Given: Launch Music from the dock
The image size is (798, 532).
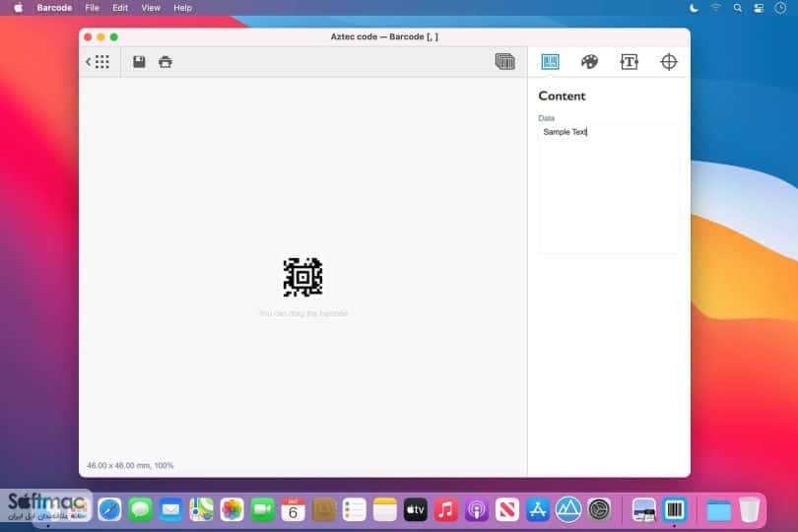Looking at the screenshot, I should (446, 509).
